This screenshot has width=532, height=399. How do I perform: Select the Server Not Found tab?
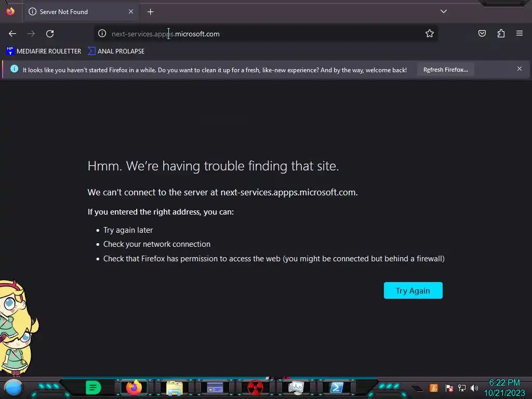(x=81, y=12)
